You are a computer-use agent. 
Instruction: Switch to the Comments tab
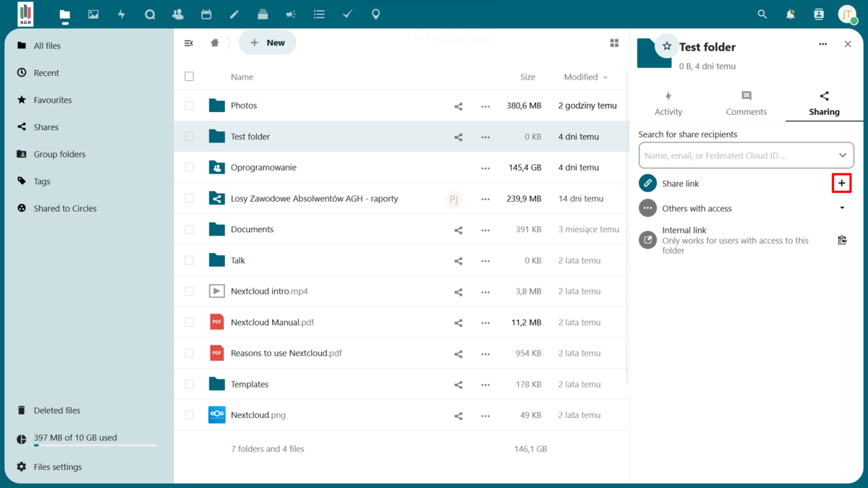pyautogui.click(x=746, y=103)
